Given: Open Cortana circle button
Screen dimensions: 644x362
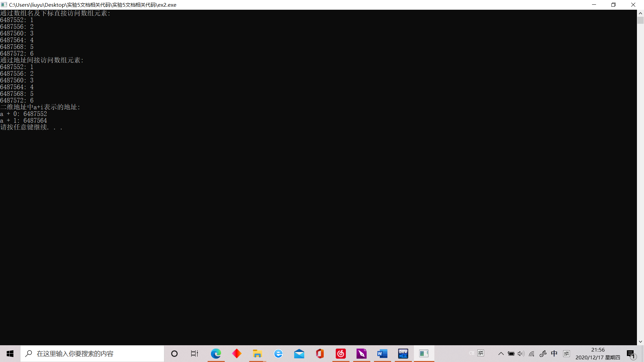Looking at the screenshot, I should (174, 354).
